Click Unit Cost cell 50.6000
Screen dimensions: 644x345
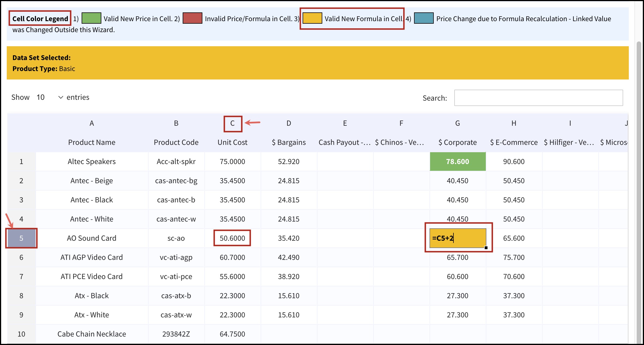(x=232, y=238)
